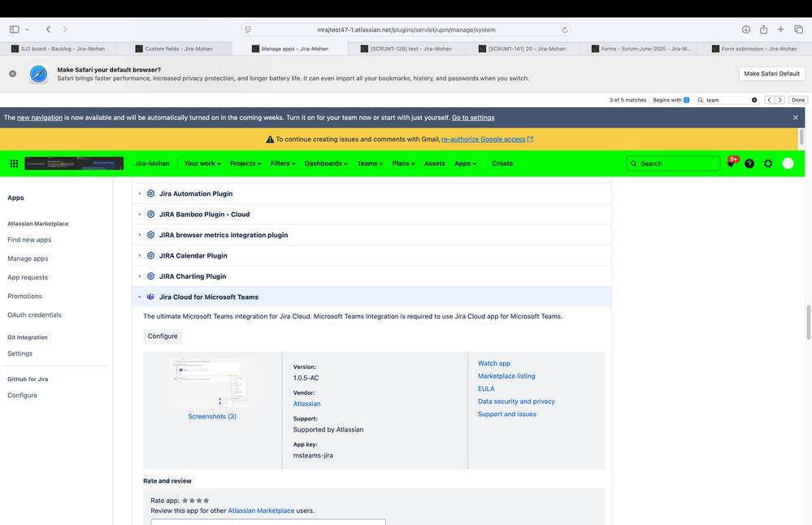Open notifications via the bell icon with 9+ badge
This screenshot has height=525, width=812.
point(731,163)
